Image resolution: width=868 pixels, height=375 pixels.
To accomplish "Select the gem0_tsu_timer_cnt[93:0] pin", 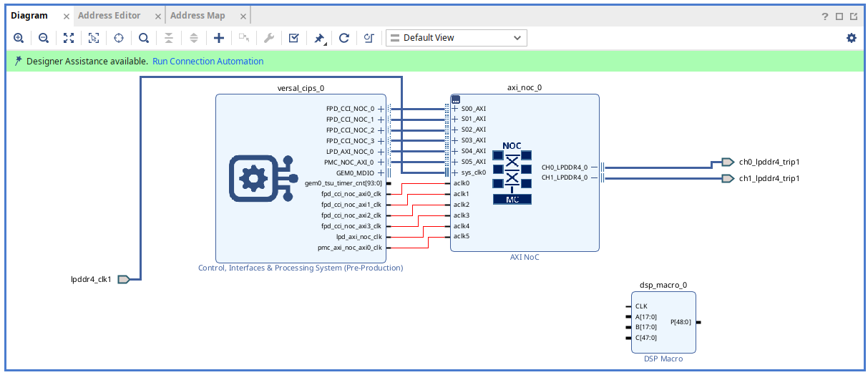I will [343, 184].
